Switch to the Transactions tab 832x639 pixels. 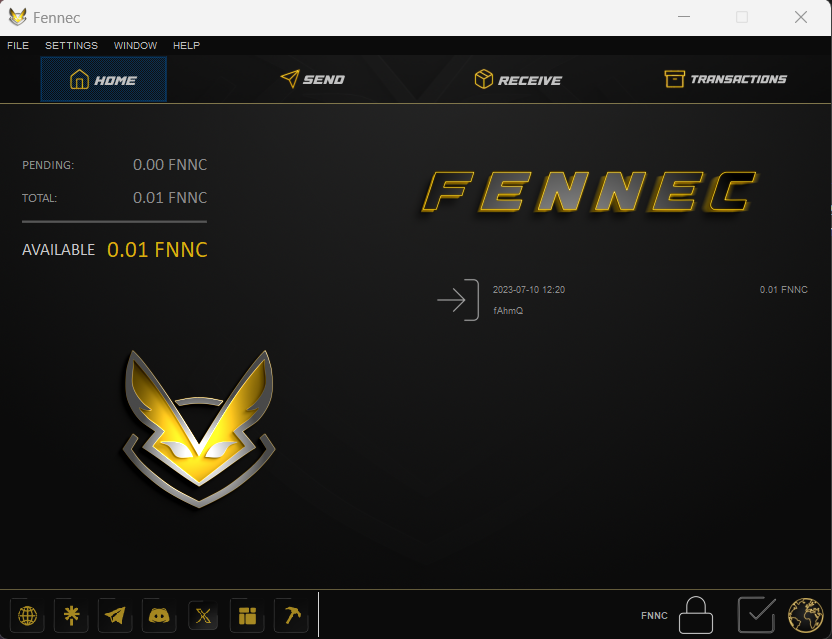(724, 79)
